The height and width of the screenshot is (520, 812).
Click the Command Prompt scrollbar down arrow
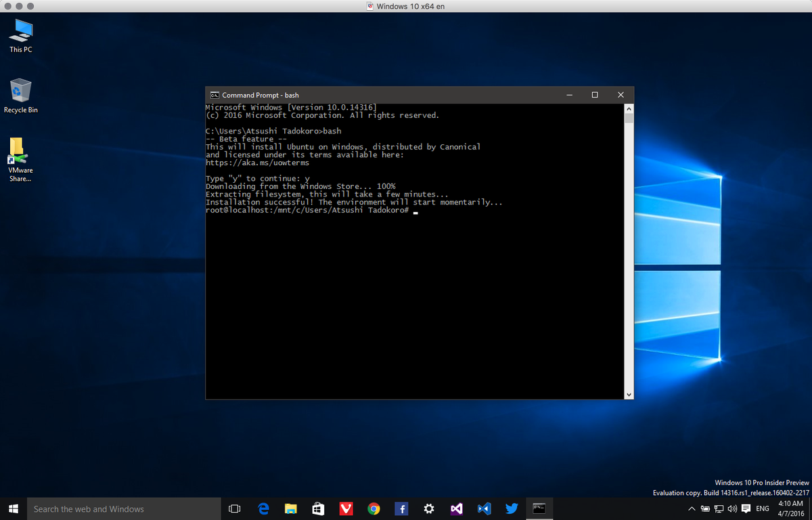629,394
